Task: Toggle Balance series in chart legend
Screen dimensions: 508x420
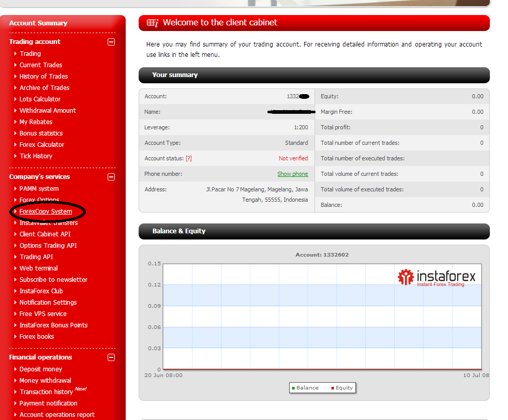Action: [x=305, y=387]
